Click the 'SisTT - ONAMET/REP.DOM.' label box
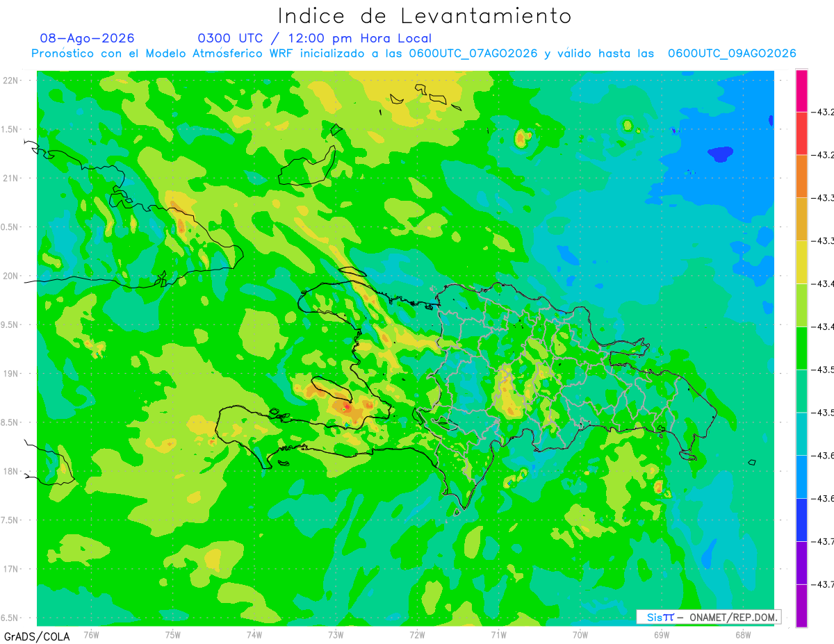Screen dimensions: 834x644 click(708, 617)
